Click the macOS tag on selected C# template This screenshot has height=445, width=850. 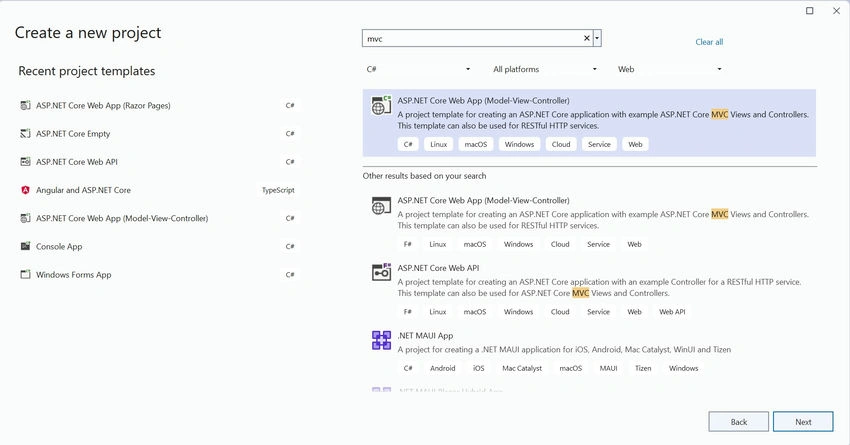(x=475, y=144)
